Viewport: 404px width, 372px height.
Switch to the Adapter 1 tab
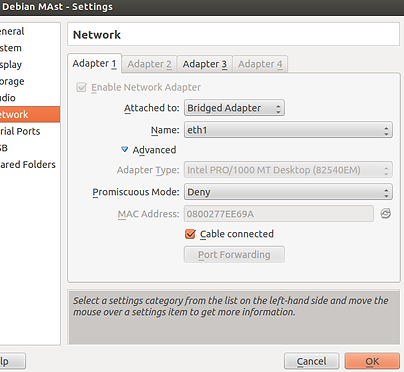click(x=94, y=63)
